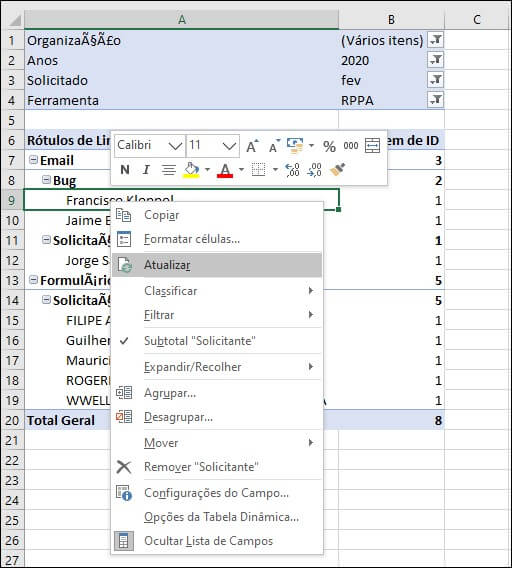Click the Italic icon in mini toolbar
Image resolution: width=512 pixels, height=568 pixels.
tap(146, 170)
